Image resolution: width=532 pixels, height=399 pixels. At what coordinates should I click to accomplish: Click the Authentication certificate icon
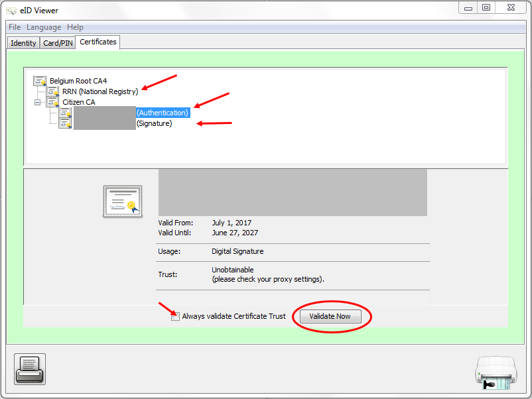[65, 112]
